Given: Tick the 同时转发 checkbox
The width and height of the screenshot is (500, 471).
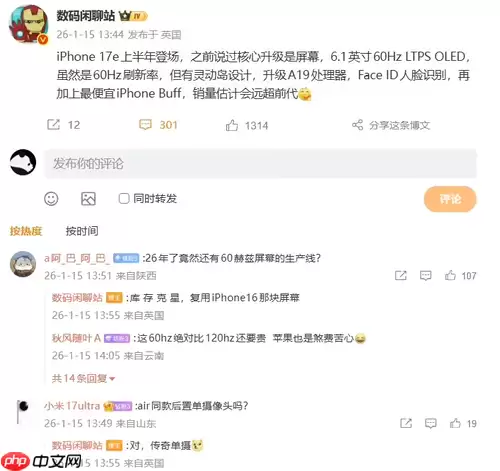Looking at the screenshot, I should pyautogui.click(x=124, y=198).
